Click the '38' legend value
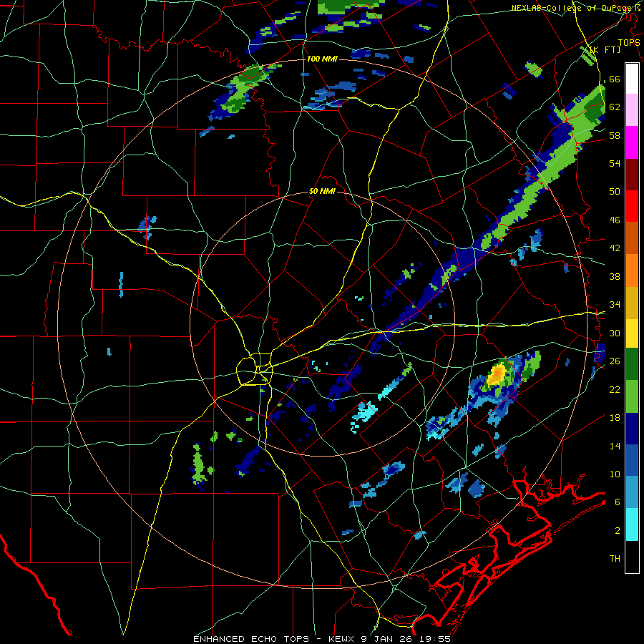Image resolution: width=644 pixels, height=644 pixels. pos(615,276)
